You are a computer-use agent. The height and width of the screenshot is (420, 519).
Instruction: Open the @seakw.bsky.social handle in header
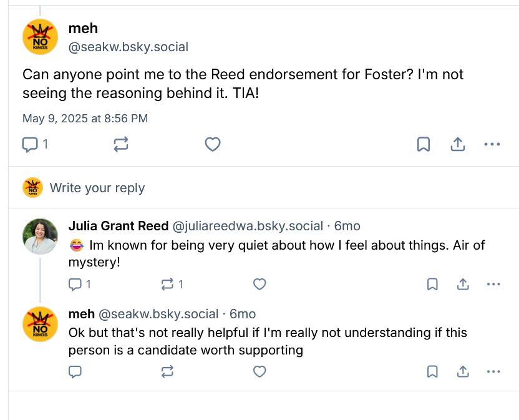point(128,47)
